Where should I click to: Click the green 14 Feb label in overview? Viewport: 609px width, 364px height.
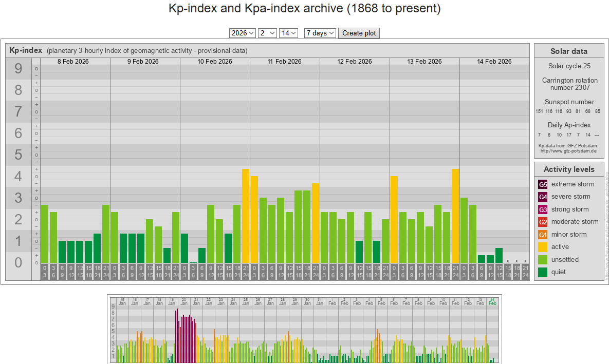492,301
